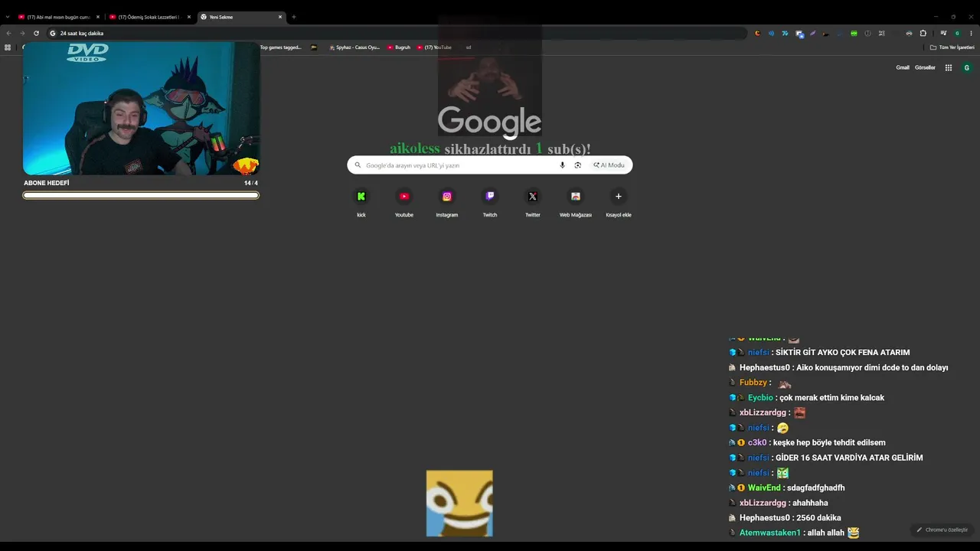Go back to the previous page
Viewport: 980px width, 551px height.
[x=8, y=33]
